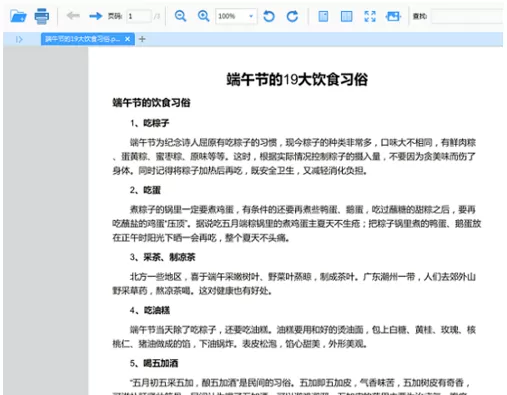507x395 pixels.
Task: Rotate page clockwise
Action: click(292, 16)
